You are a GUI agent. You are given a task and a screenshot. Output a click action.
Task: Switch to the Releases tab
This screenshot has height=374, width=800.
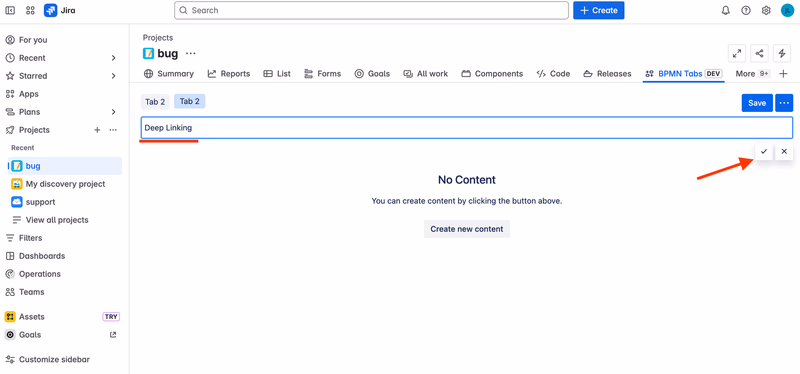tap(607, 73)
